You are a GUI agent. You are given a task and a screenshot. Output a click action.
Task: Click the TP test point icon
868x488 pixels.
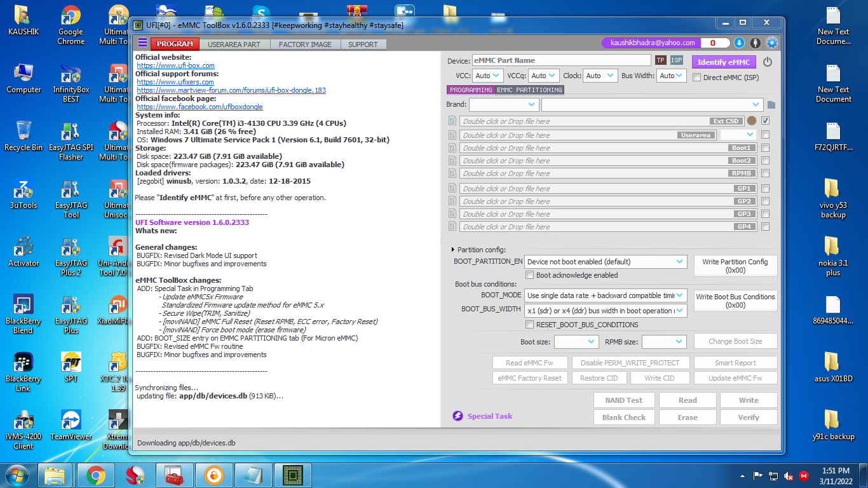click(x=661, y=60)
